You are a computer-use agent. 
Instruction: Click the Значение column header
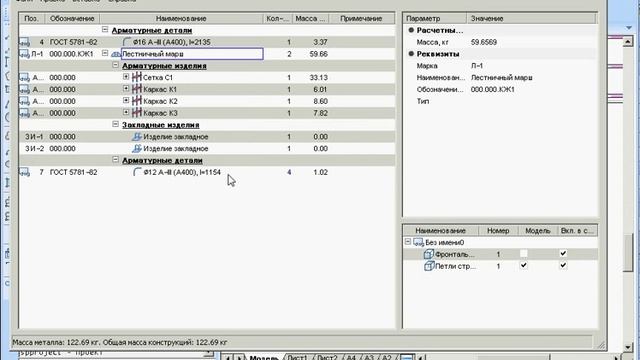pos(531,18)
